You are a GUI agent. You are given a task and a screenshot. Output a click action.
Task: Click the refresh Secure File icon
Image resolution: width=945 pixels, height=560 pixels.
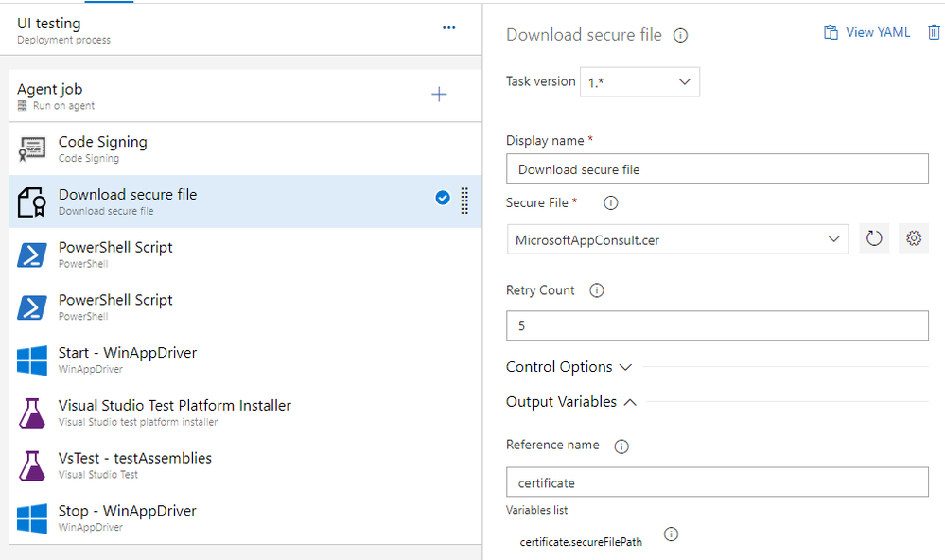[x=874, y=239]
